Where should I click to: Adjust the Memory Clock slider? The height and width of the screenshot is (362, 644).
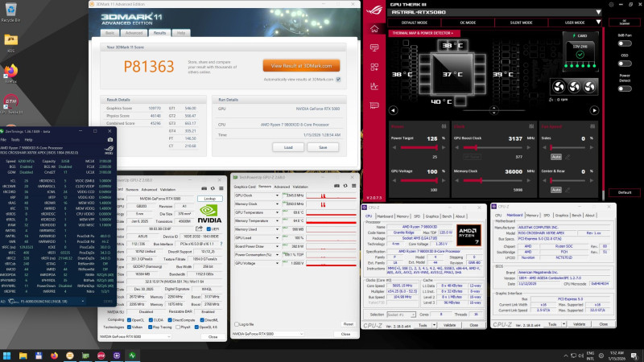(x=493, y=180)
